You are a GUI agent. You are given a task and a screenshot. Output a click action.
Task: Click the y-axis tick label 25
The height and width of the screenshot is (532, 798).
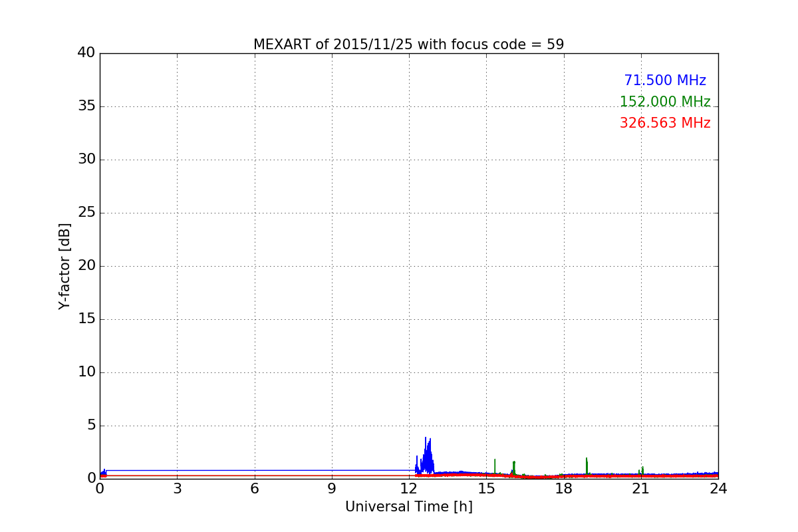point(86,212)
